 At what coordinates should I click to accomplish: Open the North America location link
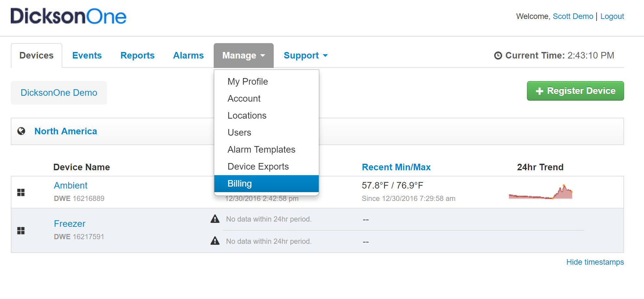66,131
